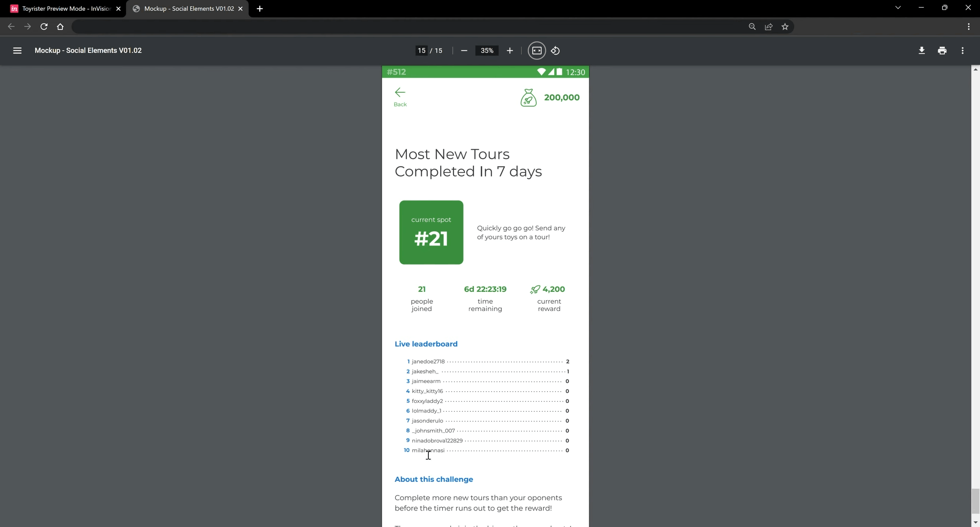Click the 4,200 current reward value
The width and height of the screenshot is (980, 527).
(554, 289)
